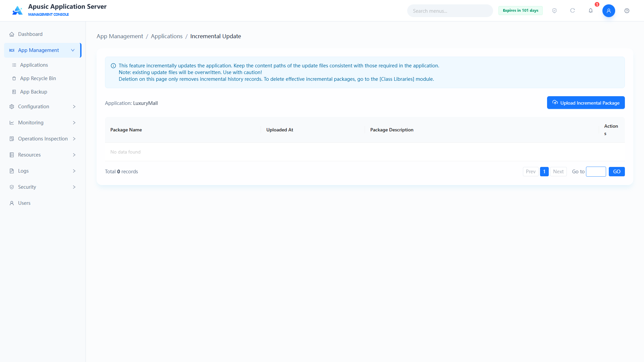Viewport: 644px width, 362px height.
Task: Click the Apusic logo icon
Action: [17, 10]
